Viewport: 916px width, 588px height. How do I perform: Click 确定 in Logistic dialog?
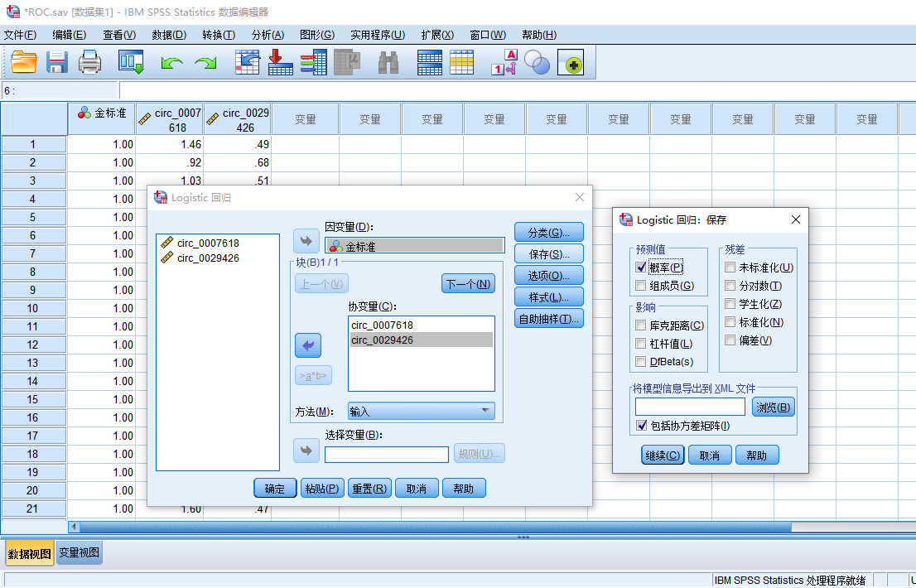pos(275,488)
